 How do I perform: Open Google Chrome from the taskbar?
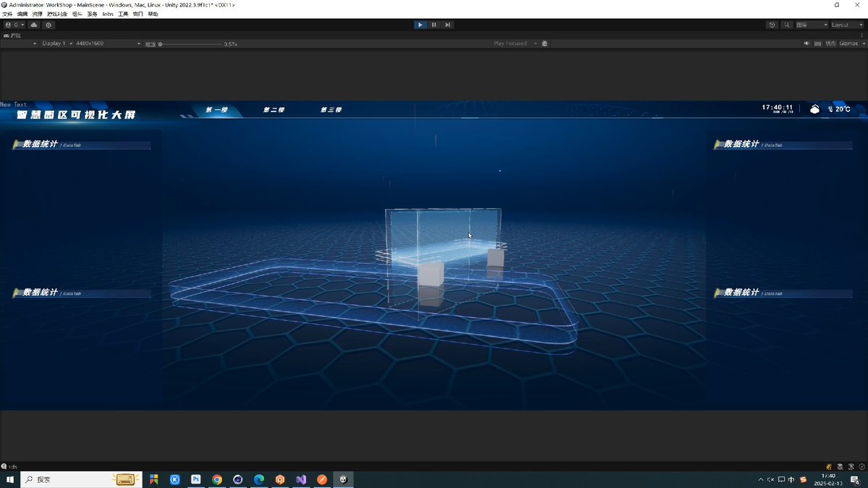pos(216,479)
